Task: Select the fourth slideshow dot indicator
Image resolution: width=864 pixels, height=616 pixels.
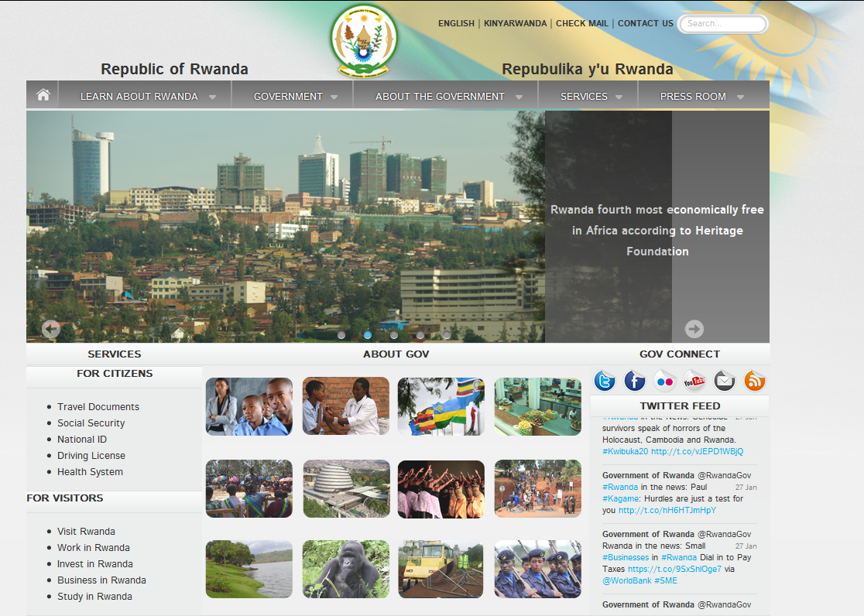Action: (x=420, y=335)
